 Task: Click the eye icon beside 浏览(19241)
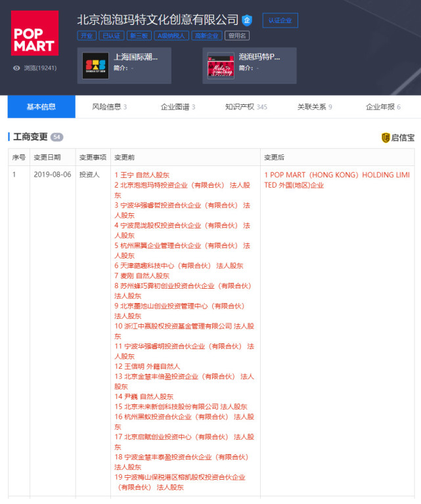[x=16, y=68]
